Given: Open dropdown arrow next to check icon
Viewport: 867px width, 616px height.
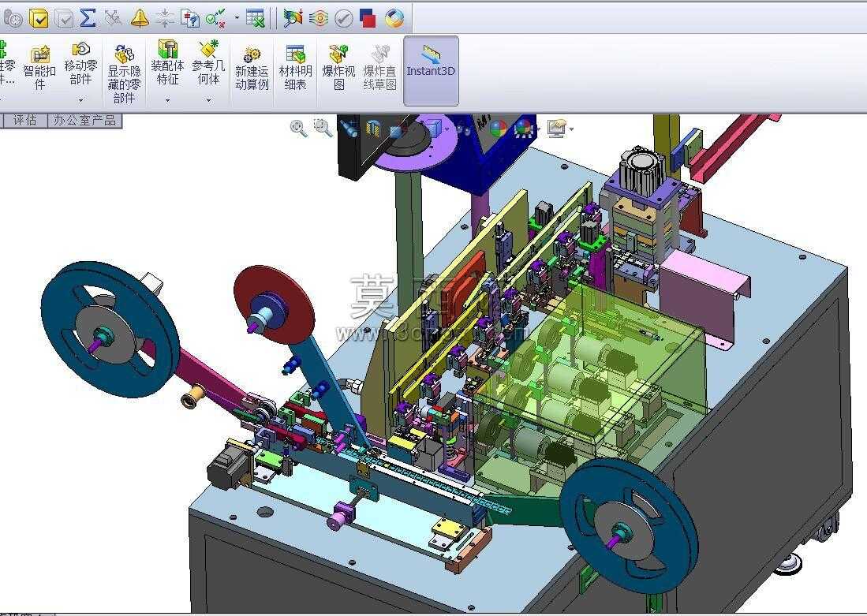Looking at the screenshot, I should [237, 18].
